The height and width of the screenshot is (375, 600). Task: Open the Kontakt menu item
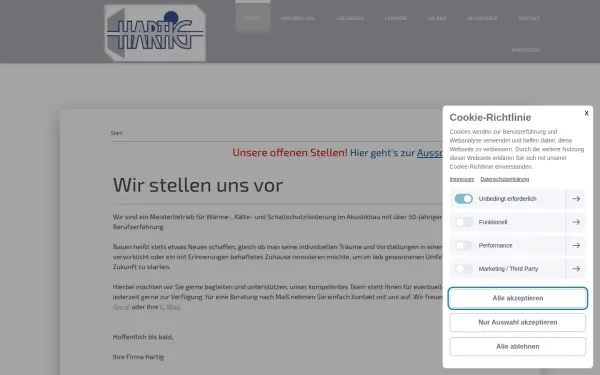click(x=528, y=18)
